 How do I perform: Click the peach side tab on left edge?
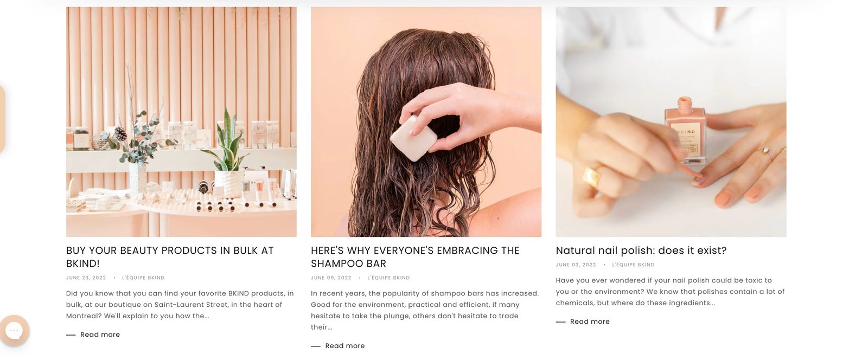coord(2,118)
